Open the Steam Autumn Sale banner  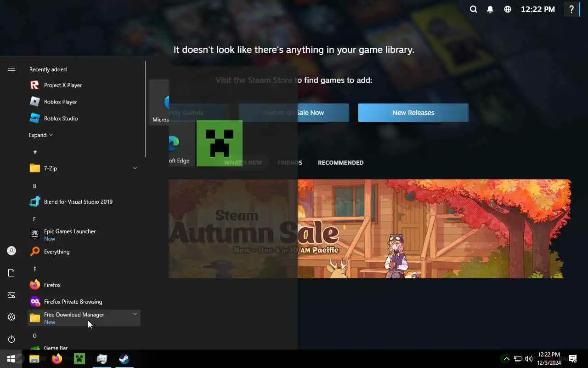(370, 229)
